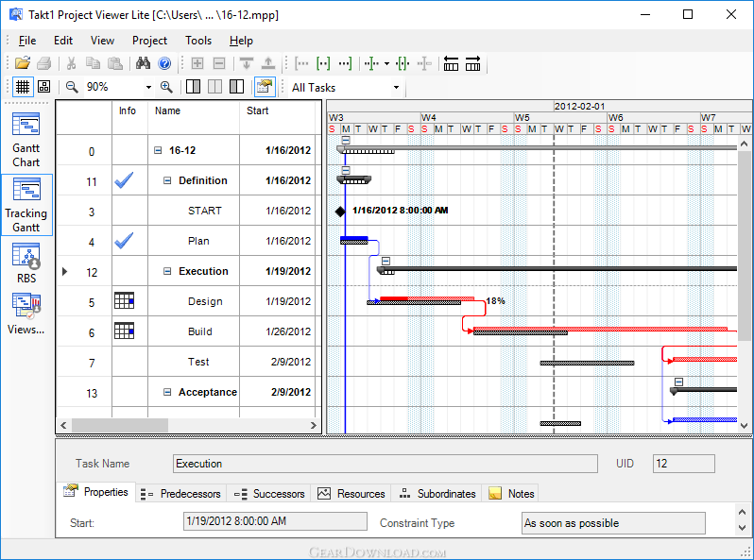The image size is (754, 560).
Task: Switch to the Resources tab
Action: click(351, 494)
